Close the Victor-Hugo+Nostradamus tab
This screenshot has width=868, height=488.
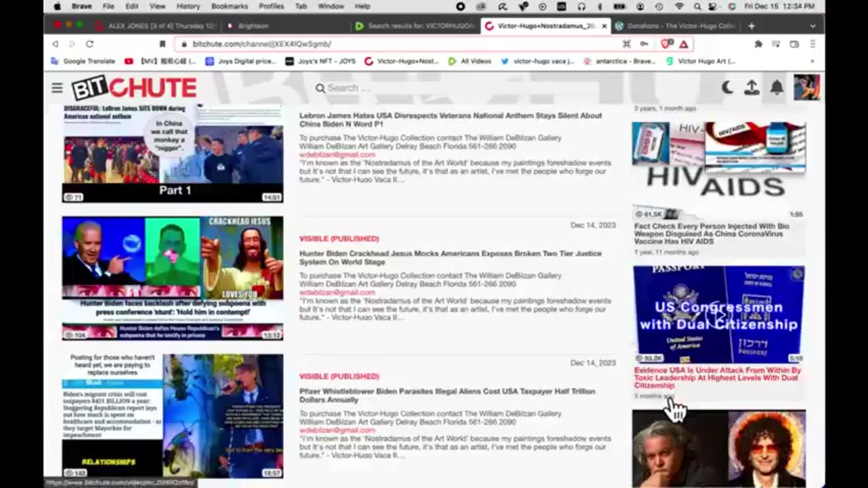click(x=604, y=26)
